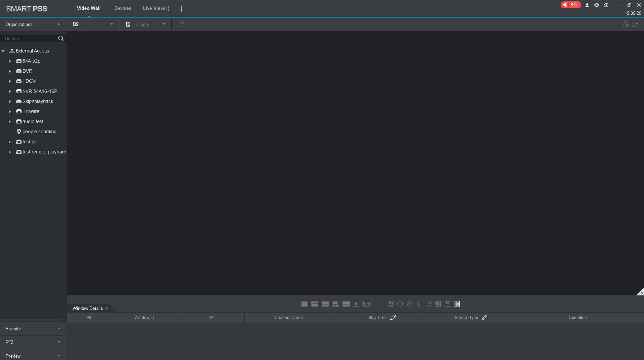Choose the four-window grid layout icon
The height and width of the screenshot is (360, 644).
click(315, 304)
